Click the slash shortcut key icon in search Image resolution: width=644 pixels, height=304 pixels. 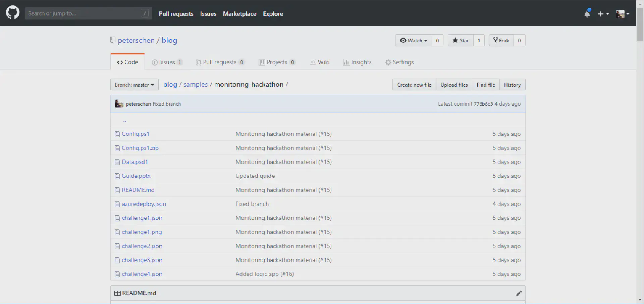145,13
